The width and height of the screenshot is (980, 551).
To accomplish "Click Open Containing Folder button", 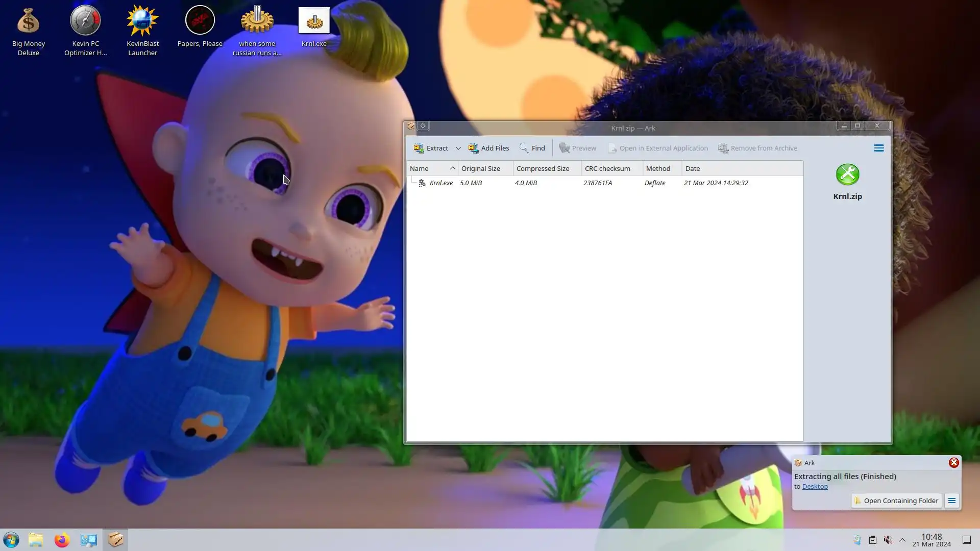I will click(896, 500).
